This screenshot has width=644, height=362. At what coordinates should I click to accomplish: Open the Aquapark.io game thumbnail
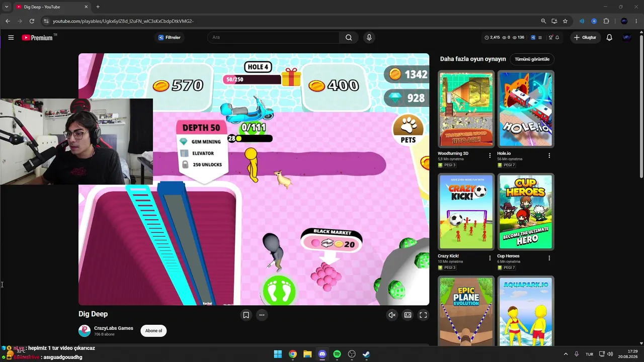point(526,311)
